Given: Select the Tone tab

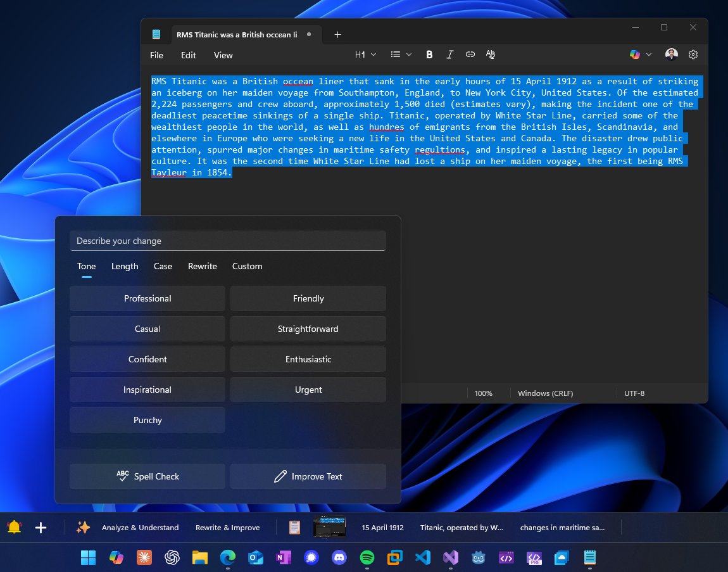Looking at the screenshot, I should pyautogui.click(x=86, y=266).
